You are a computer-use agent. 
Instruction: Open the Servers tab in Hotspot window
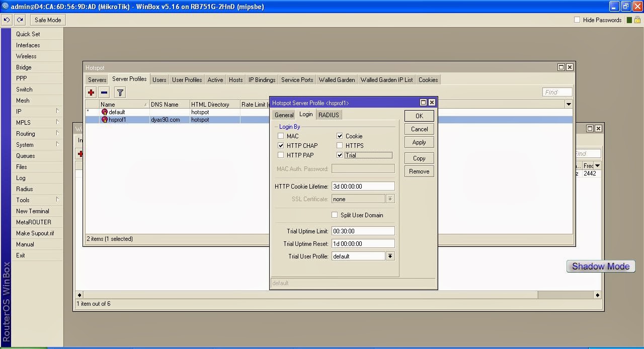(x=97, y=80)
